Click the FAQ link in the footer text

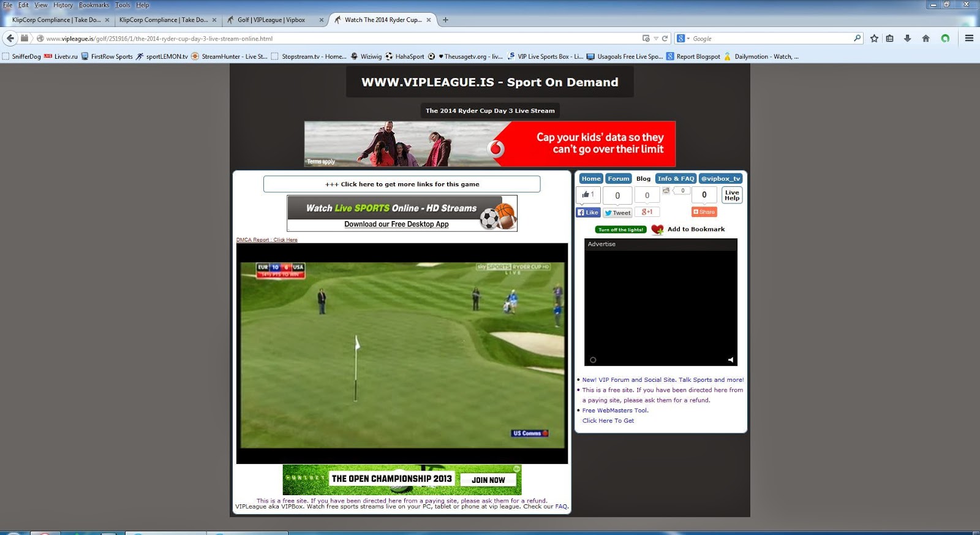561,506
